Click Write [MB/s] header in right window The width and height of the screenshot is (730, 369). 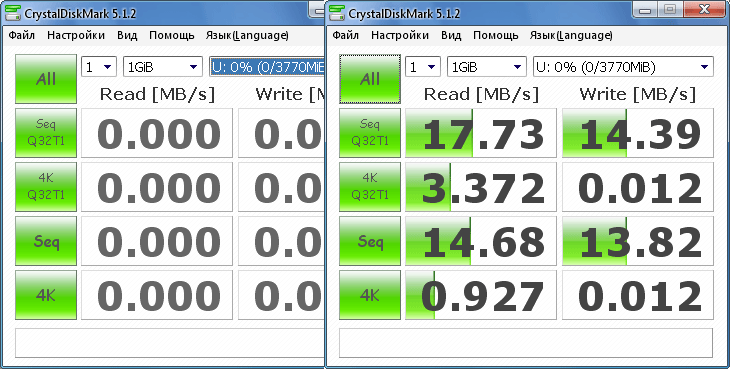(x=638, y=94)
